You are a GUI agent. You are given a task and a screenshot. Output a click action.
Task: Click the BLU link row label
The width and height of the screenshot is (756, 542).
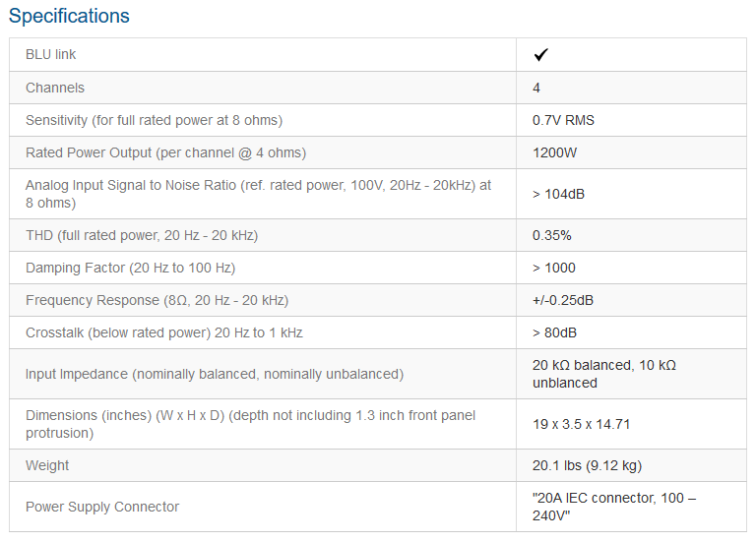50,55
